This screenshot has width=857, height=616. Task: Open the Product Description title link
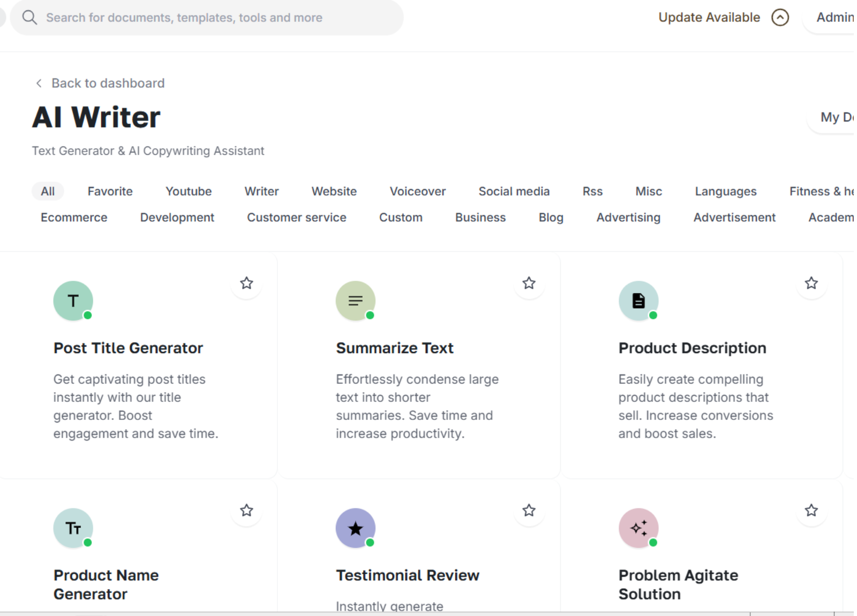point(692,348)
